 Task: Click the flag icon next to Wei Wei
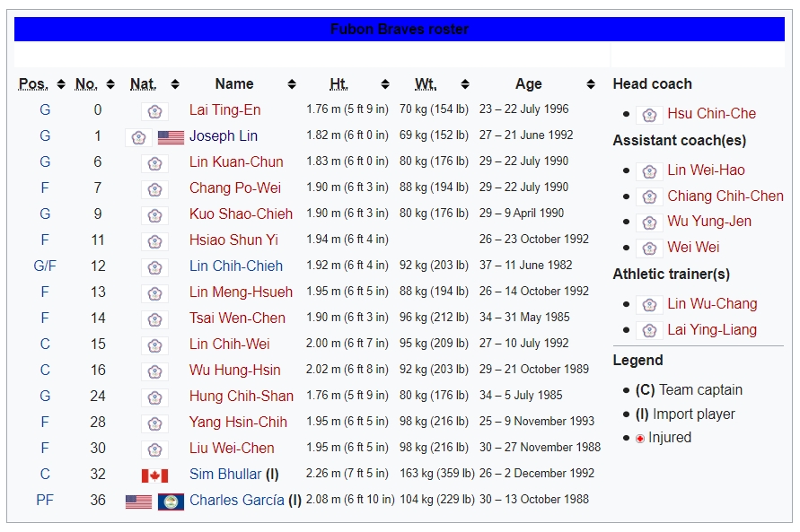coord(649,249)
